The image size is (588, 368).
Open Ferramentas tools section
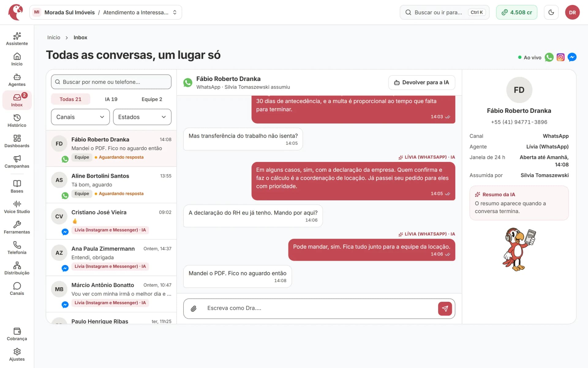17,228
